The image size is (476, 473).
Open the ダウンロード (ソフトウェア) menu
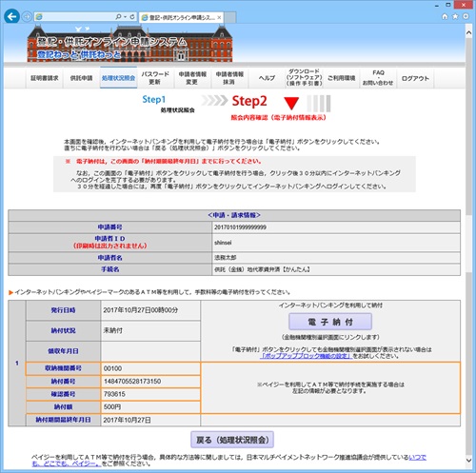coord(304,78)
